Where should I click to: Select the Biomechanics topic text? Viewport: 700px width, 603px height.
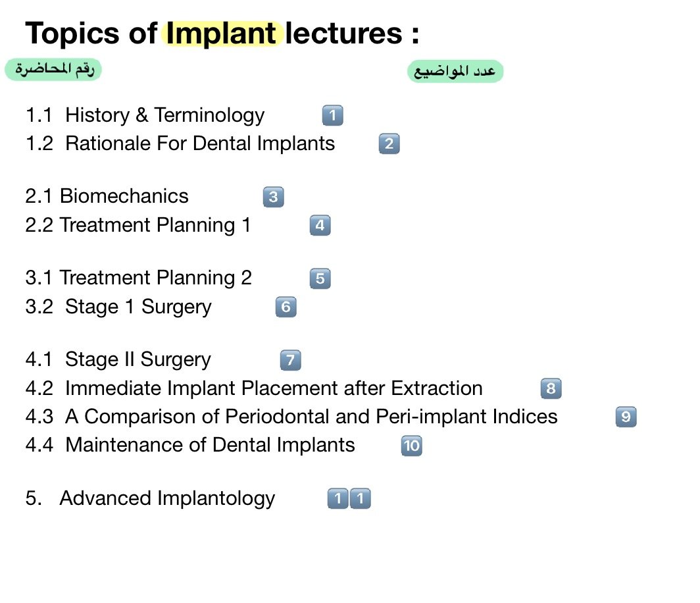point(124,196)
